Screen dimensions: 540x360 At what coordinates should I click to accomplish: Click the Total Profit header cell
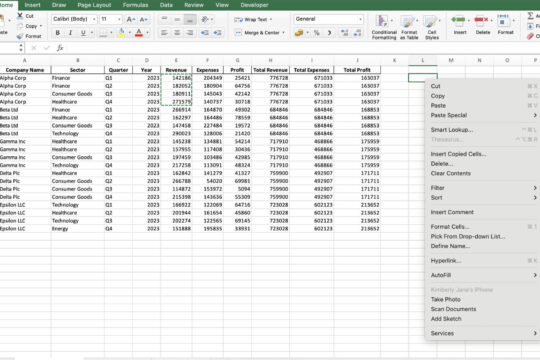357,70
